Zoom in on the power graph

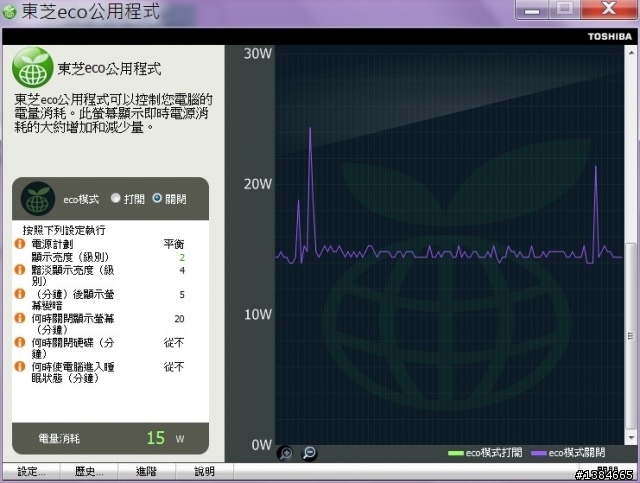coord(285,453)
